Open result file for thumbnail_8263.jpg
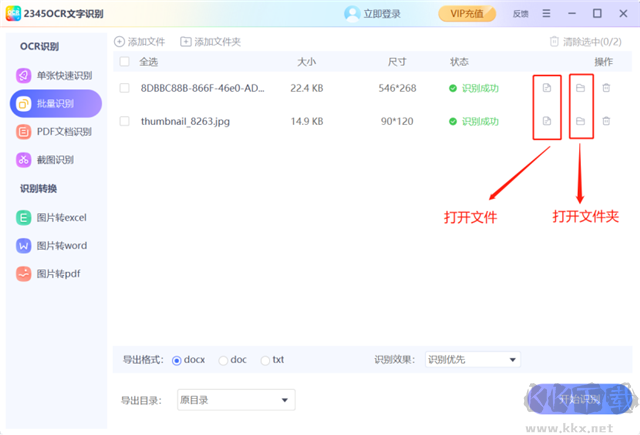Image resolution: width=640 pixels, height=435 pixels. (x=547, y=121)
